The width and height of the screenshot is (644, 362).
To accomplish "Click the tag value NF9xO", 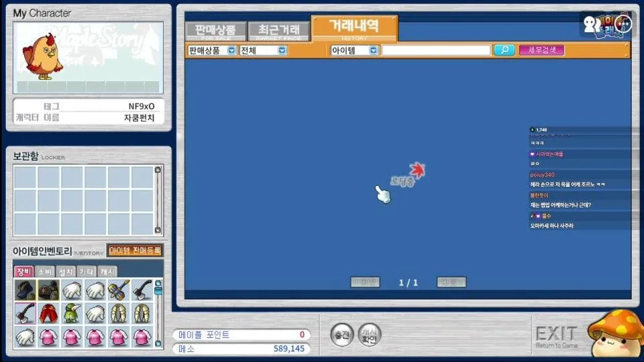I will [142, 107].
